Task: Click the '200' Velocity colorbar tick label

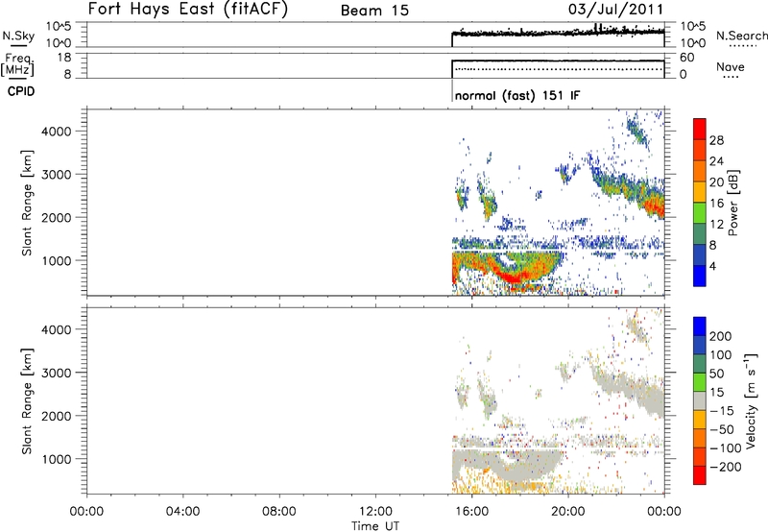Action: 721,336
